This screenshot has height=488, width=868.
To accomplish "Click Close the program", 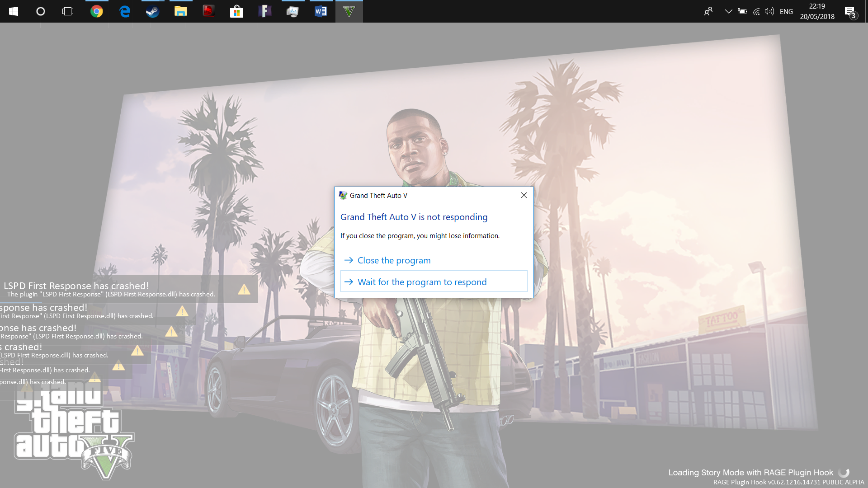I will click(394, 260).
